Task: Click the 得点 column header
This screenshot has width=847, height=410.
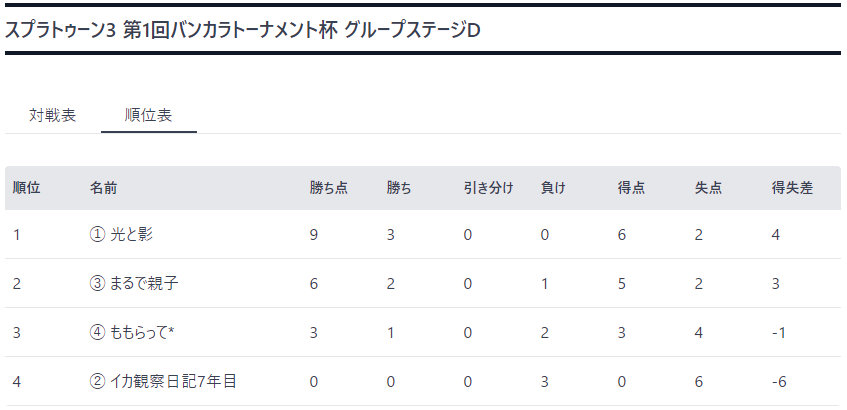Action: 631,188
